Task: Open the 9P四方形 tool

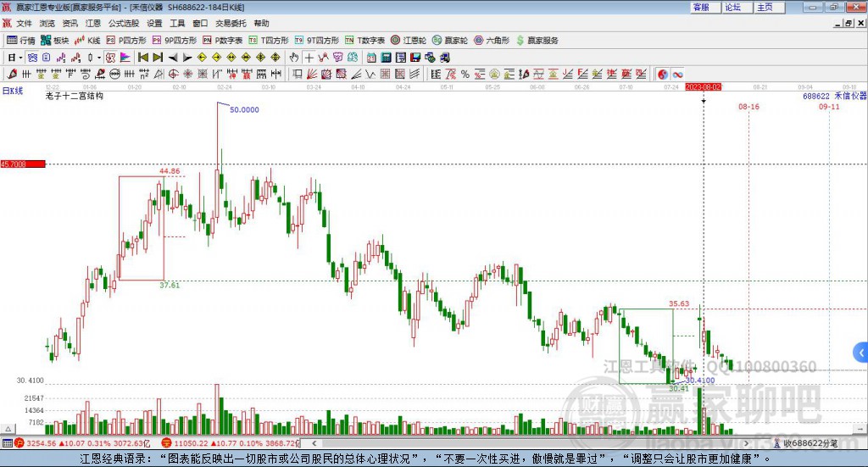Action: (x=175, y=41)
